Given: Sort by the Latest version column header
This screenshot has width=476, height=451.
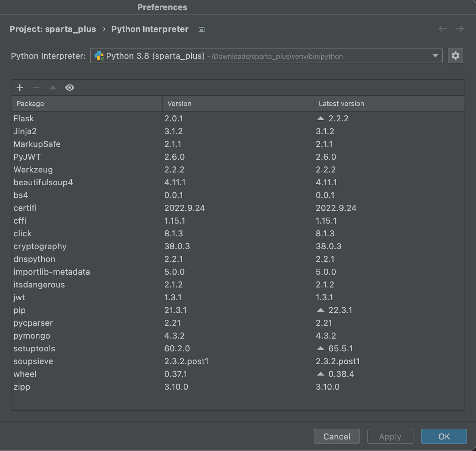Looking at the screenshot, I should pos(389,103).
